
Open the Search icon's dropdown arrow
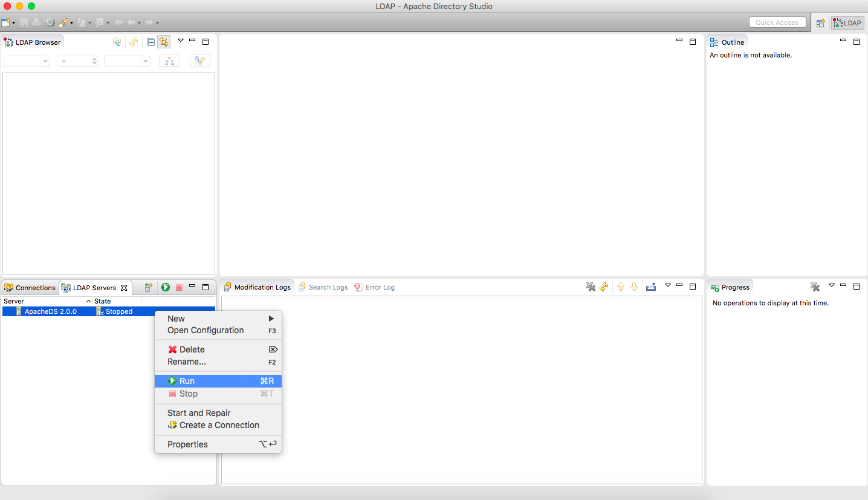click(71, 23)
